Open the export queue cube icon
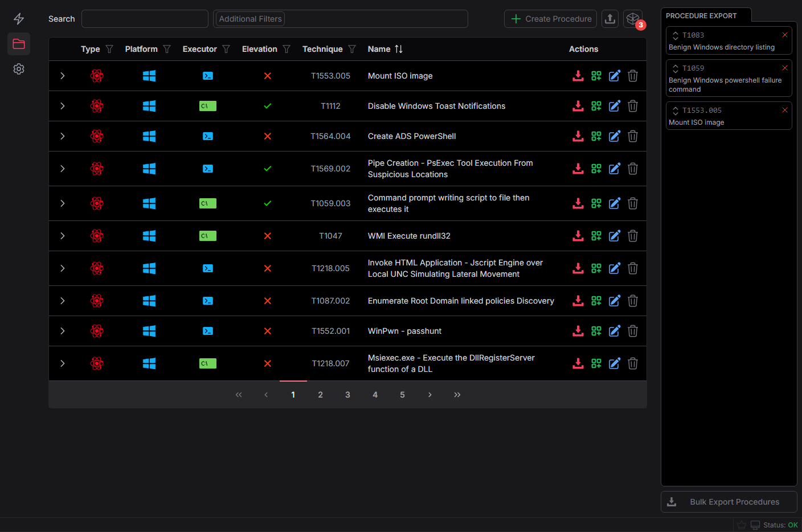Image resolution: width=802 pixels, height=532 pixels. pos(632,19)
